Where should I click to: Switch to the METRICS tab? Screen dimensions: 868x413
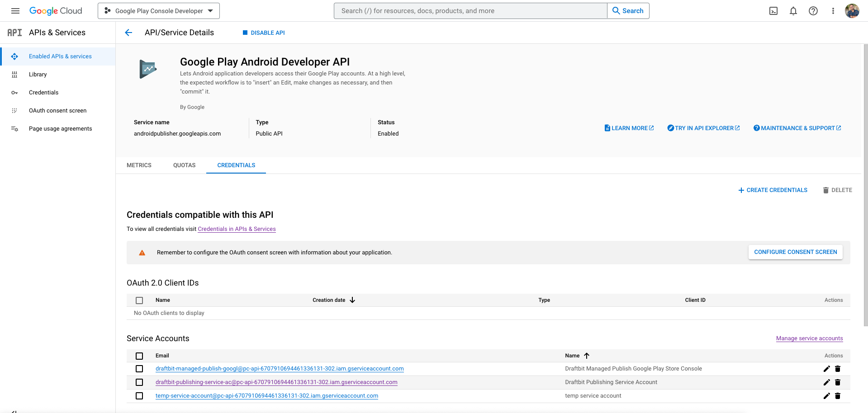click(x=139, y=165)
